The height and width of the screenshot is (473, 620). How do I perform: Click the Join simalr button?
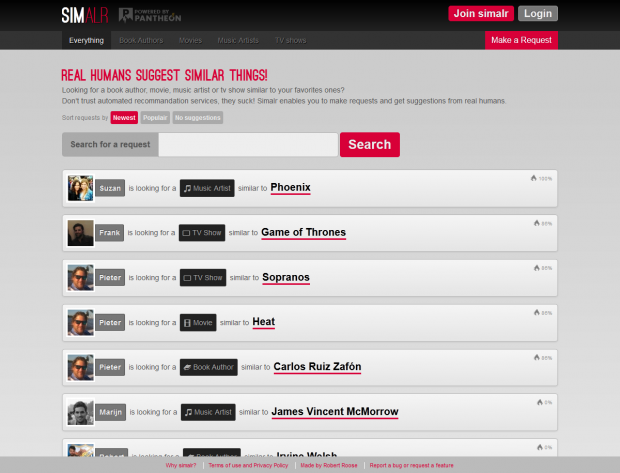pyautogui.click(x=481, y=13)
